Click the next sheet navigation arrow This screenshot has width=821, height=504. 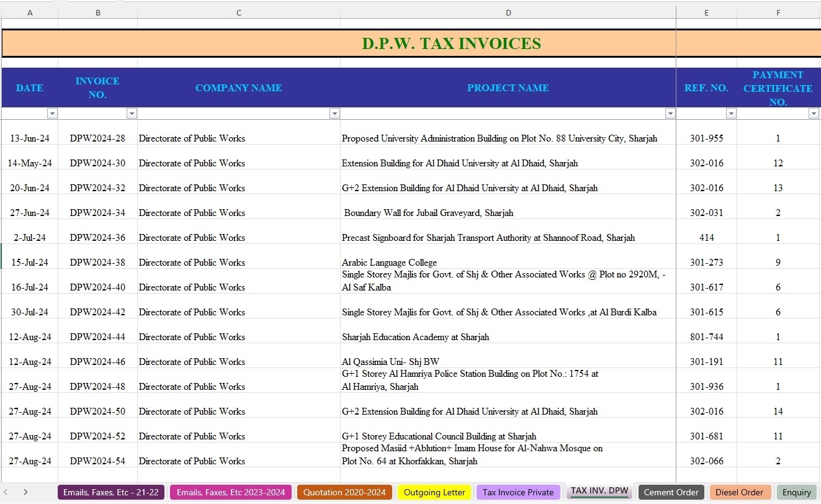click(x=25, y=492)
